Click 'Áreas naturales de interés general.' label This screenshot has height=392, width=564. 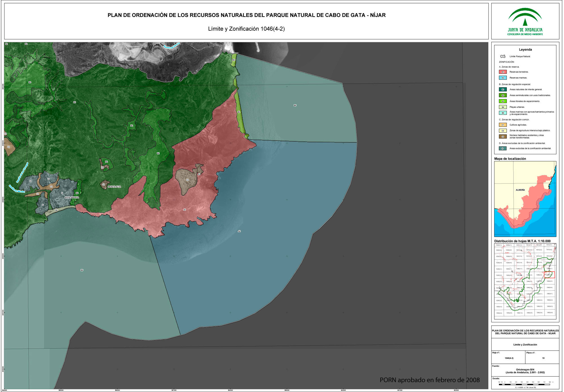point(526,89)
